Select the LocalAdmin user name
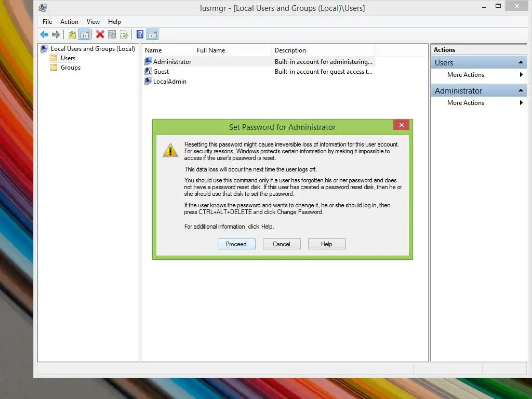Viewport: 532px width, 399px height. [x=170, y=81]
